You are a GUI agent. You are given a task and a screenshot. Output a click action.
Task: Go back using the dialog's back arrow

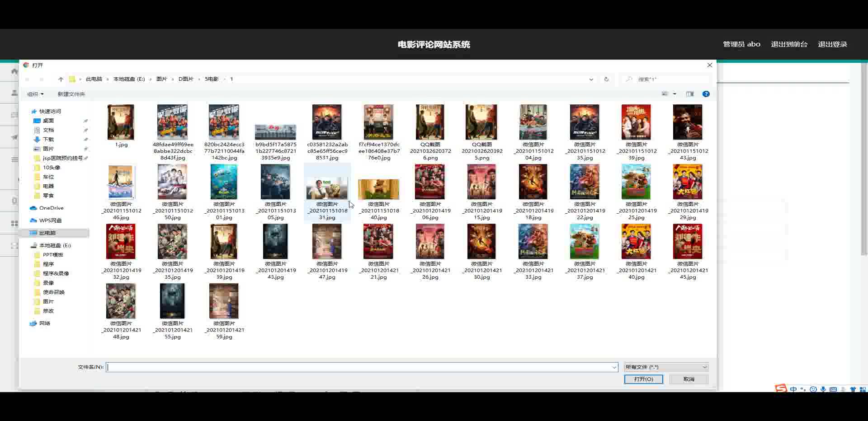28,79
